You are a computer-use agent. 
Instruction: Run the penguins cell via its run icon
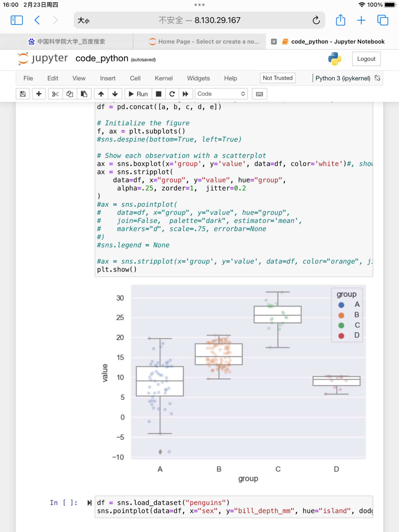pyautogui.click(x=89, y=502)
